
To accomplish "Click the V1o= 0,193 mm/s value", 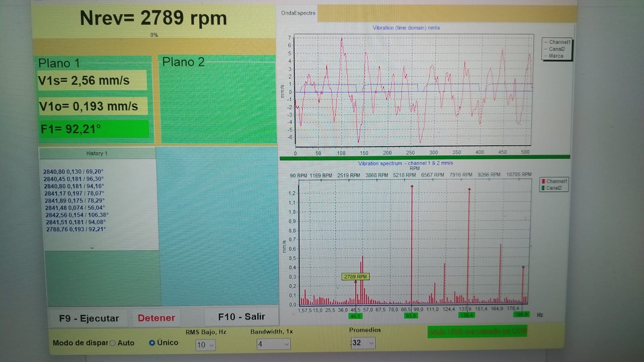I will tap(93, 106).
